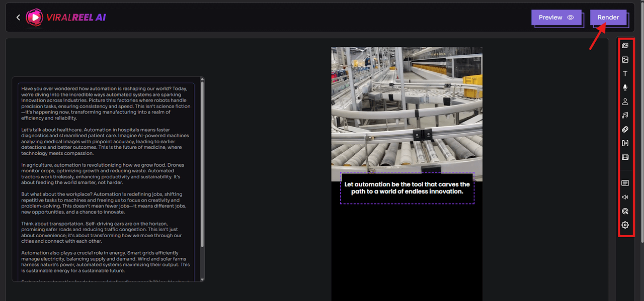The height and width of the screenshot is (301, 644).
Task: Click paragraph starting 'Have you ever wondered'
Action: point(106,104)
